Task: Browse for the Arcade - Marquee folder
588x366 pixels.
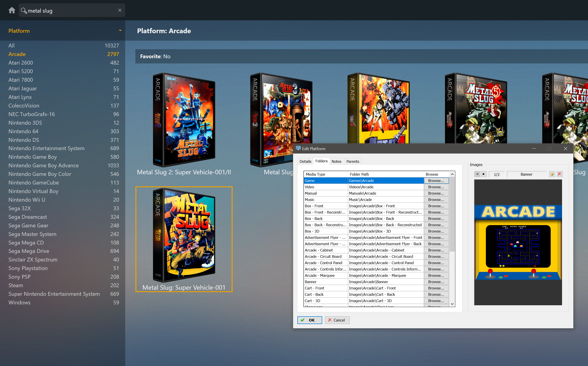Action: (436, 275)
